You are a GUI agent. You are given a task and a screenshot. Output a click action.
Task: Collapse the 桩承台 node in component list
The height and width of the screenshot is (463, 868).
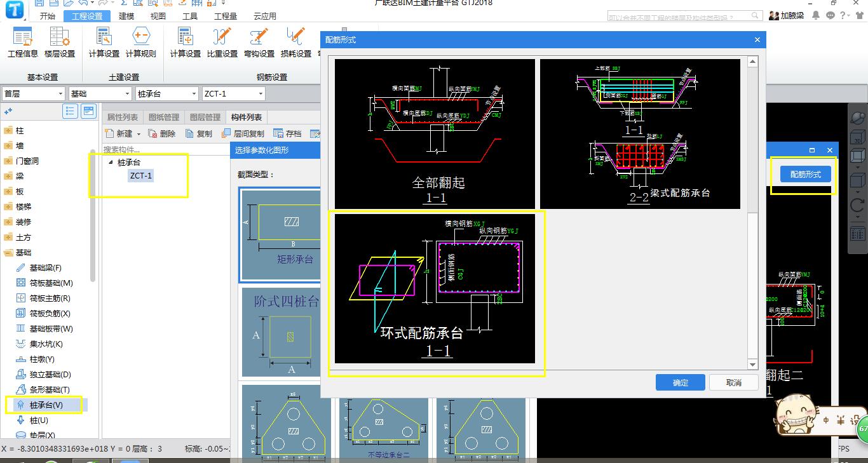coord(111,163)
